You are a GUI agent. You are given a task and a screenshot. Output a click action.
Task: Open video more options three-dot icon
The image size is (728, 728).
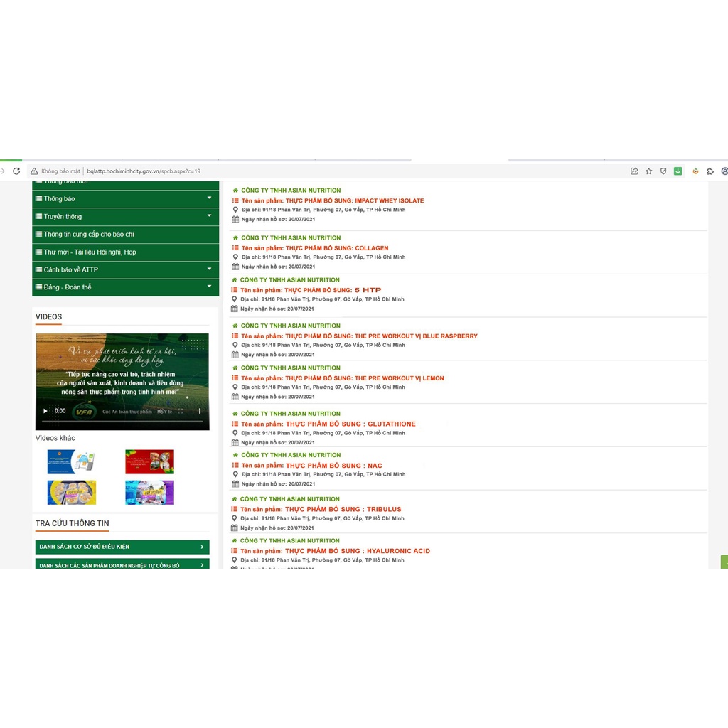click(200, 411)
